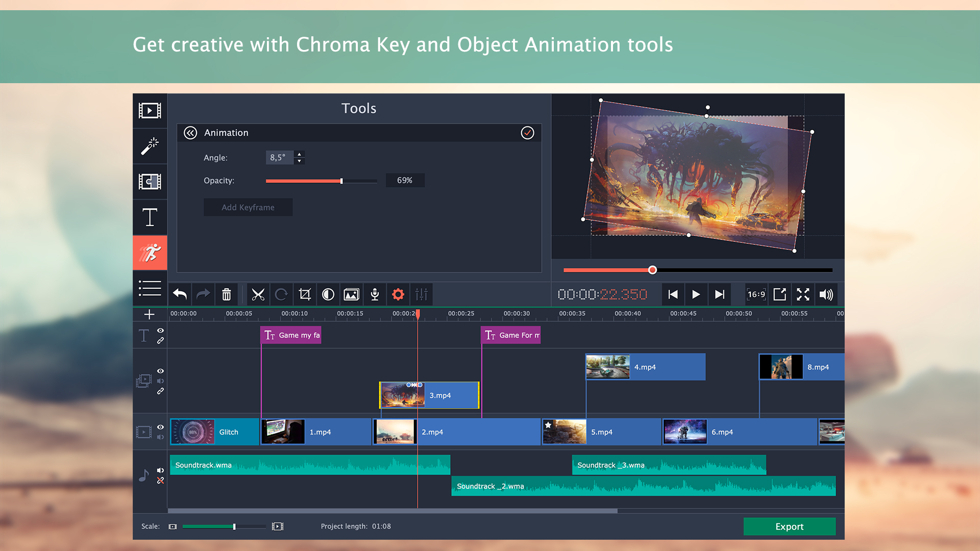Select the Animation tool running figure icon

coord(150,253)
